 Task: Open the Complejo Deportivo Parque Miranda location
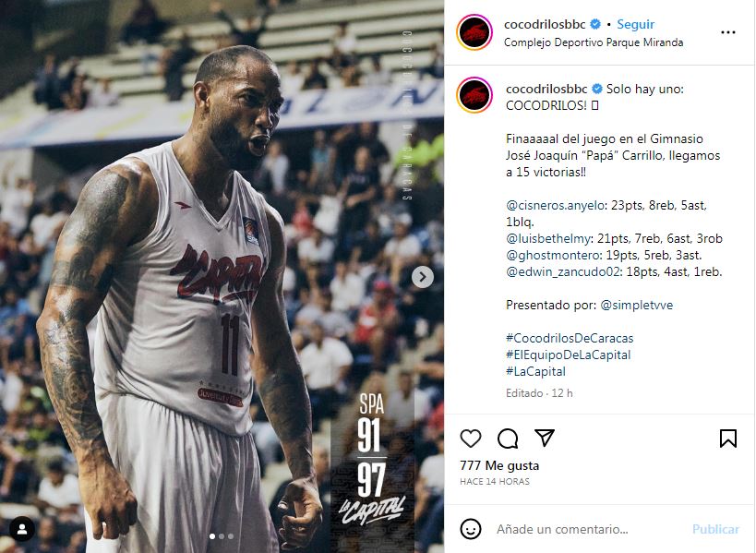pos(594,42)
